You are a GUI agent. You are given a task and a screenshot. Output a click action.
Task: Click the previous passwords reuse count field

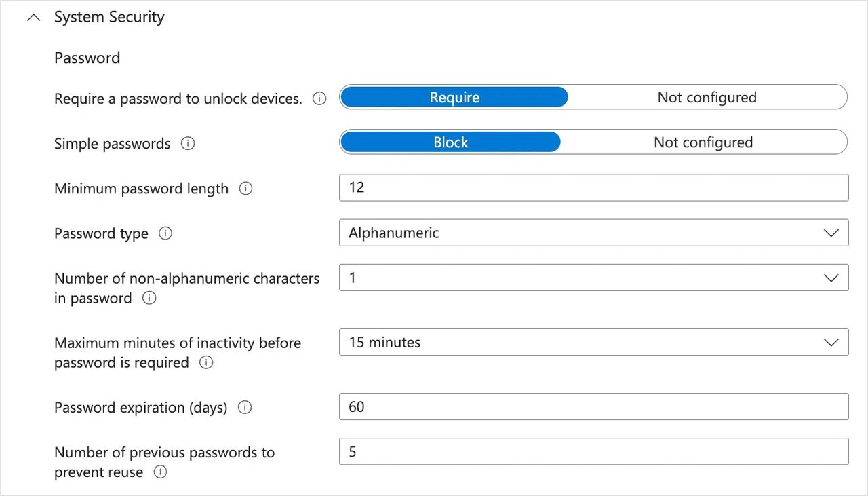click(593, 451)
